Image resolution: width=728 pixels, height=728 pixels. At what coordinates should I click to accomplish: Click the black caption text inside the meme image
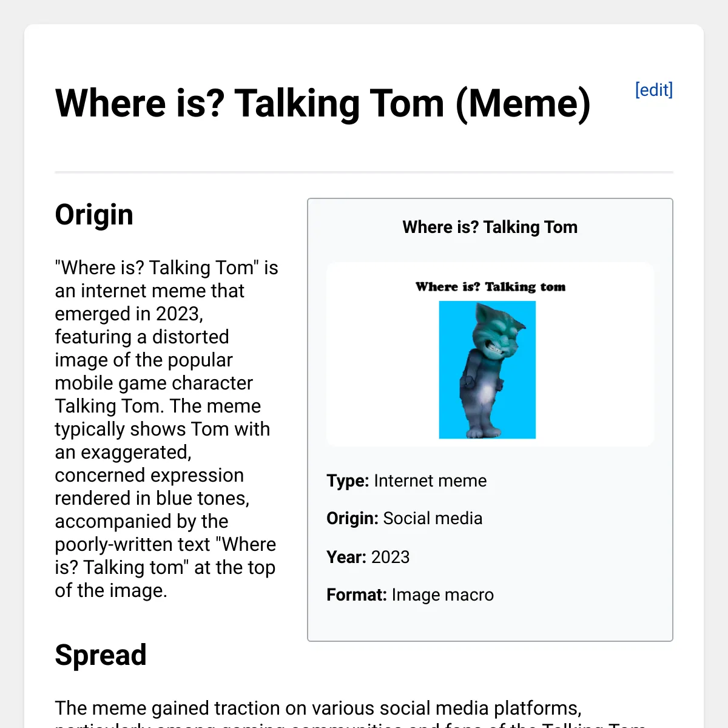490,286
